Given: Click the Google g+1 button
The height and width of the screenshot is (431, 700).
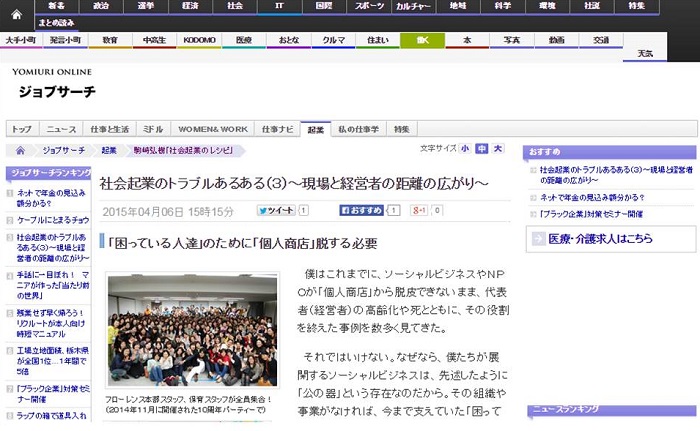Looking at the screenshot, I should tap(419, 210).
